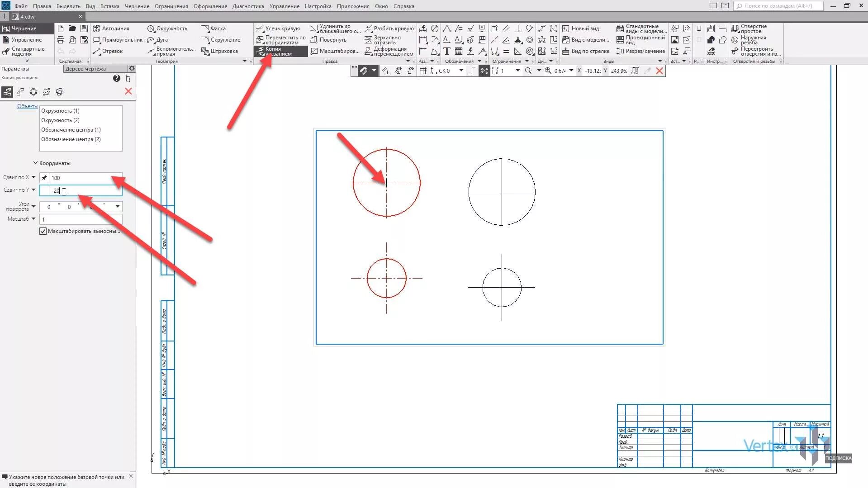Open the Файл menu
The width and height of the screenshot is (868, 488).
21,6
